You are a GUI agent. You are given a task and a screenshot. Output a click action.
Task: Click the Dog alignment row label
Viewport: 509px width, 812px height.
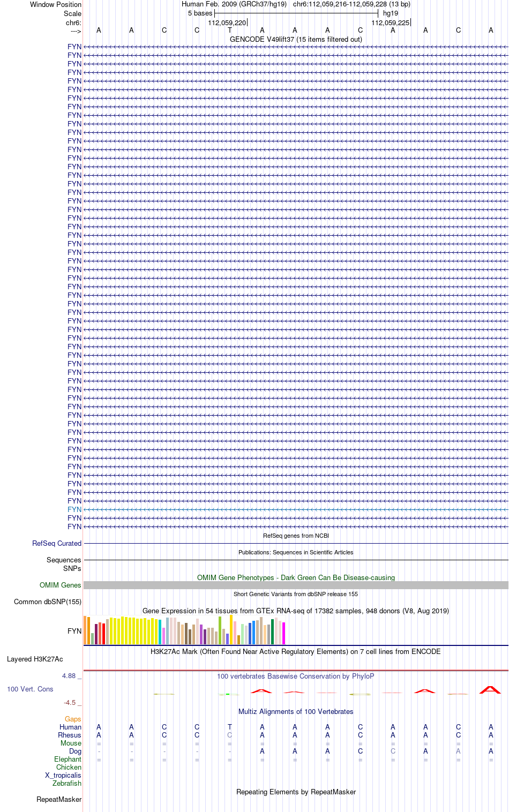[x=76, y=751]
